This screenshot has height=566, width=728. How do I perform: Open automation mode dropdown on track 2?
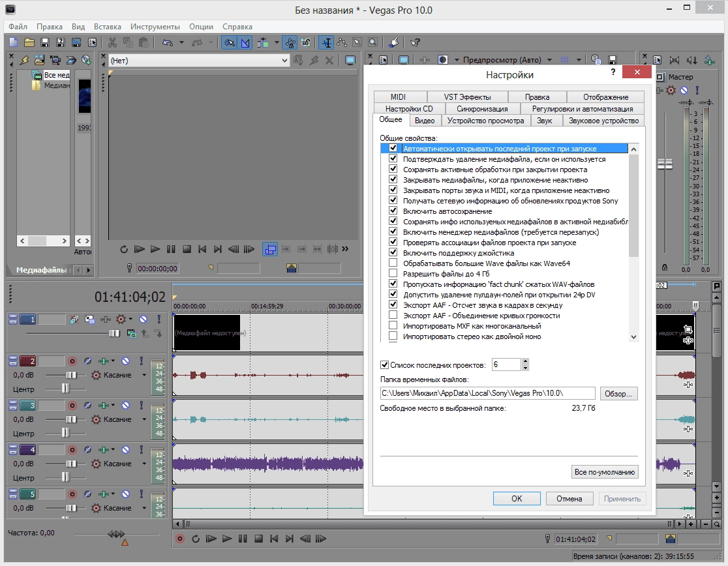coord(144,375)
